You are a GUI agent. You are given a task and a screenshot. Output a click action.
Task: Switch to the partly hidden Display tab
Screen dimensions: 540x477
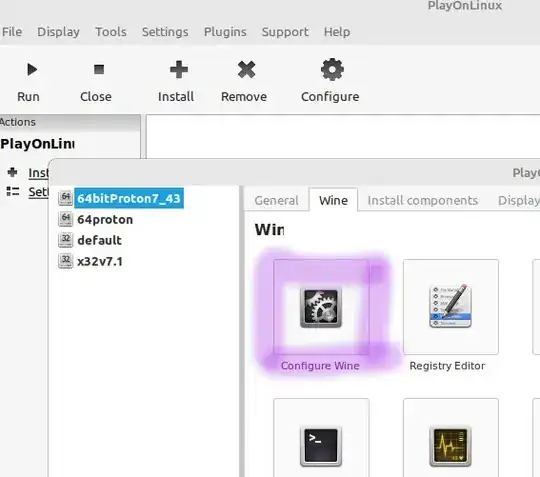pyautogui.click(x=519, y=200)
